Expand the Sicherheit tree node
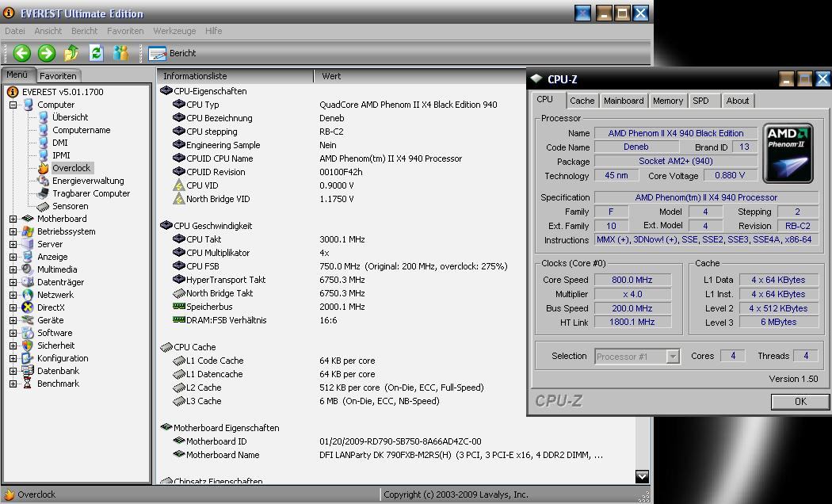The height and width of the screenshot is (504, 832). point(13,346)
